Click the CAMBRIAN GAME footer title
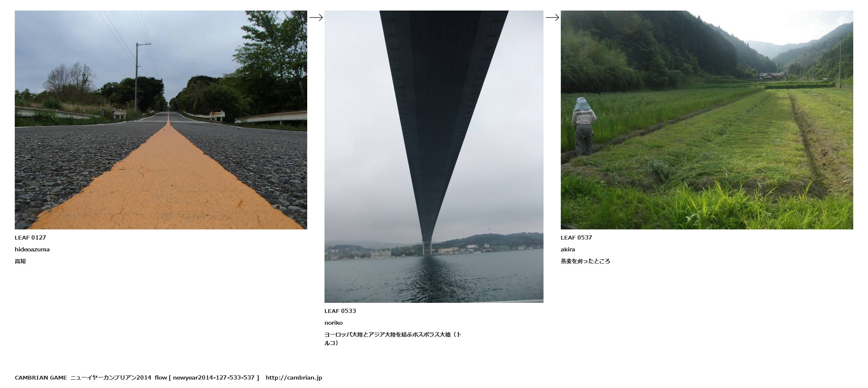This screenshot has width=868, height=388. tap(41, 377)
